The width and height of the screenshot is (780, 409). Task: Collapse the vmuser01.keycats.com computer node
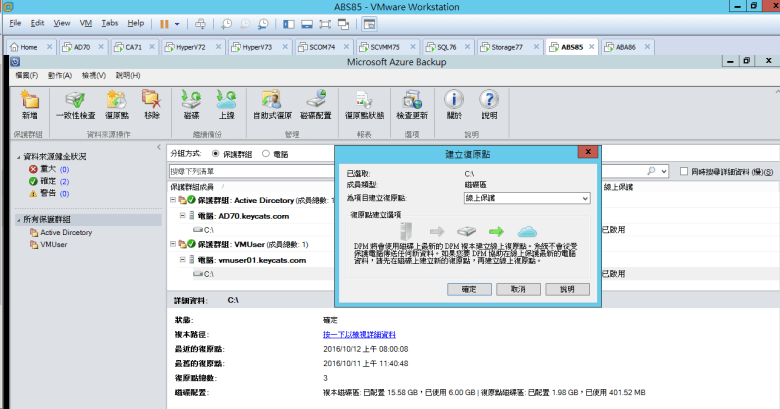coord(182,260)
